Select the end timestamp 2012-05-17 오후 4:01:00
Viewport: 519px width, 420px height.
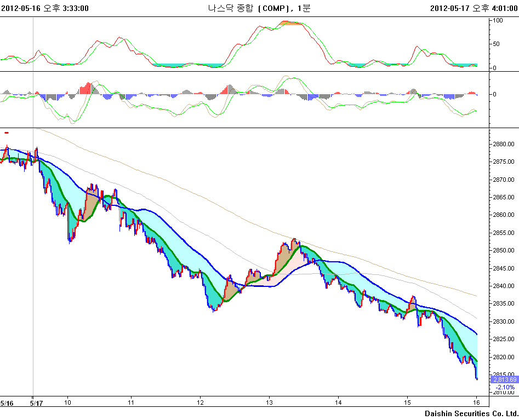point(474,8)
